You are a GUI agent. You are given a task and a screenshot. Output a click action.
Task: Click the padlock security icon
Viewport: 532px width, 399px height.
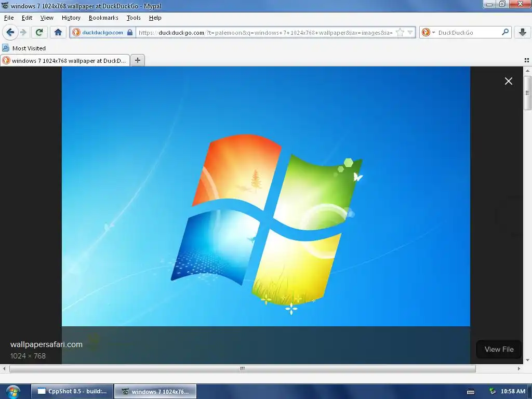130,33
